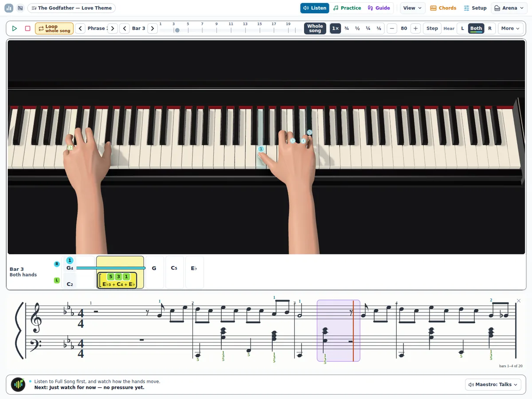Open the More dropdown

tap(510, 28)
